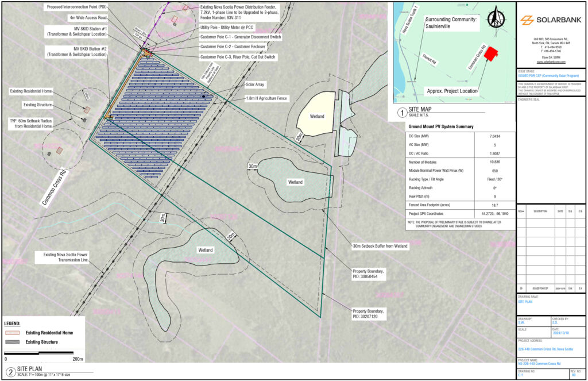Select the Property Boundary PID: 30050454 label

(x=368, y=274)
